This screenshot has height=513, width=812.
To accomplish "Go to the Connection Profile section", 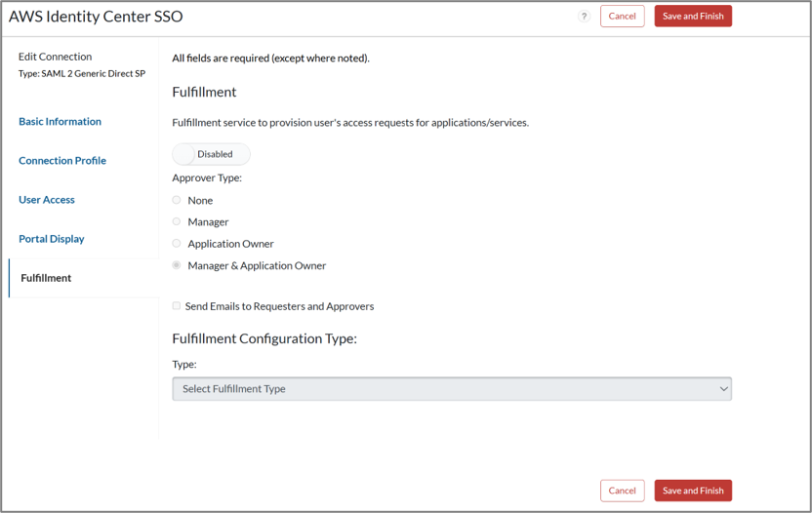I will (x=62, y=161).
